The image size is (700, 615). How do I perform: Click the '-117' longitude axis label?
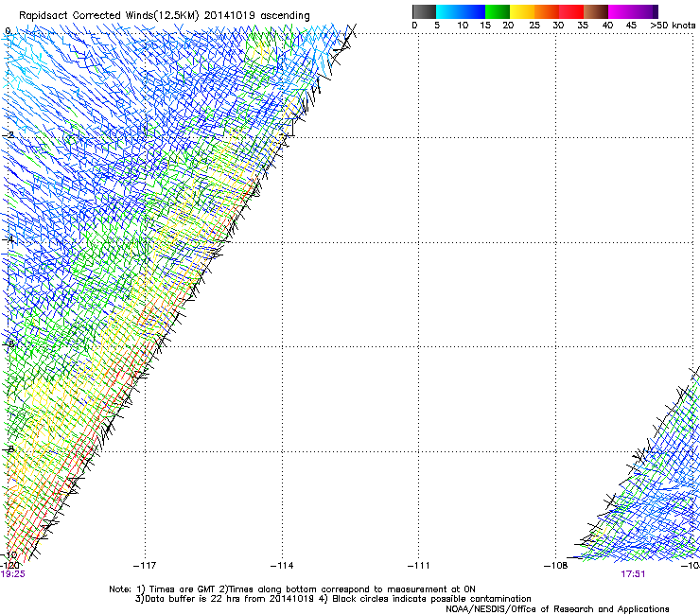(x=145, y=566)
